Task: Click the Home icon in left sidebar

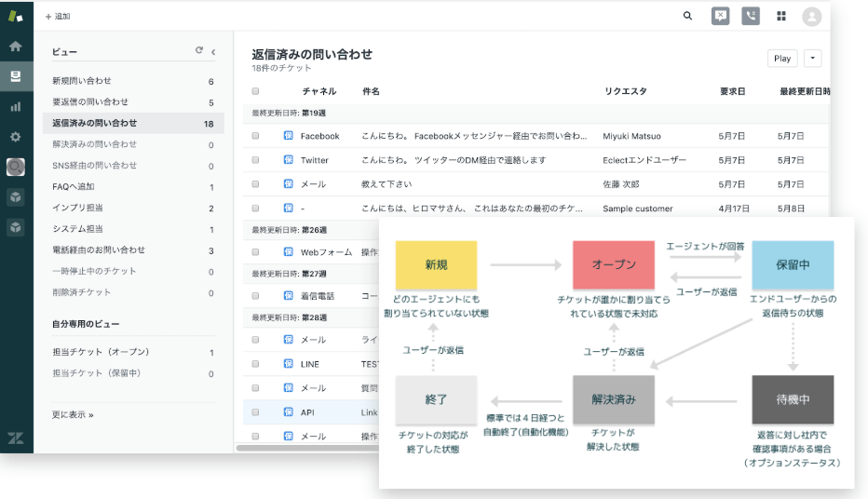Action: pos(16,46)
